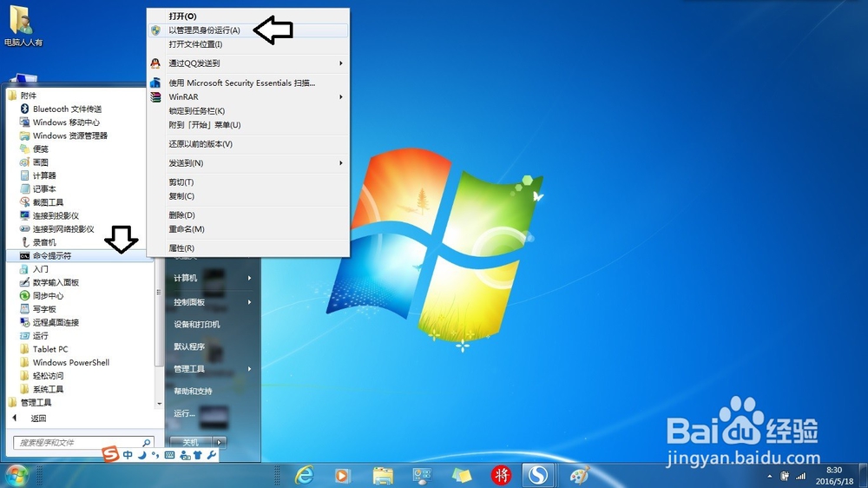Screen dimensions: 868x488
Task: Click 返回 to go back
Action: point(38,419)
